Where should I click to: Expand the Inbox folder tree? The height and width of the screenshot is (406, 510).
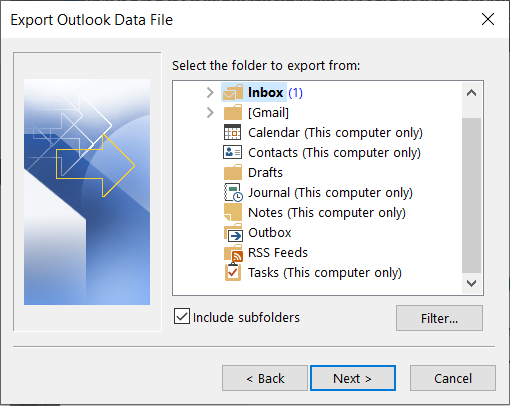(210, 92)
